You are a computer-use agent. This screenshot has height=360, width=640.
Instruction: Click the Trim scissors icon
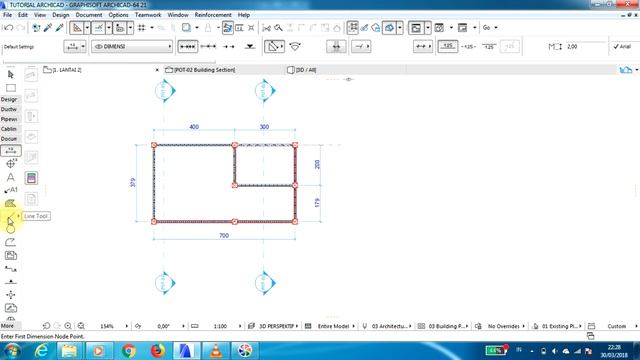coord(267,28)
